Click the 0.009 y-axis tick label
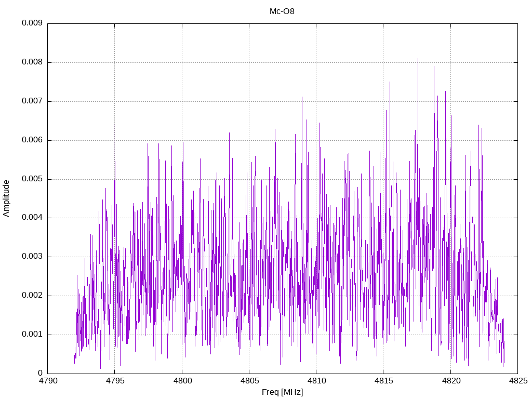Viewport: 532px width, 399px height. (x=32, y=23)
